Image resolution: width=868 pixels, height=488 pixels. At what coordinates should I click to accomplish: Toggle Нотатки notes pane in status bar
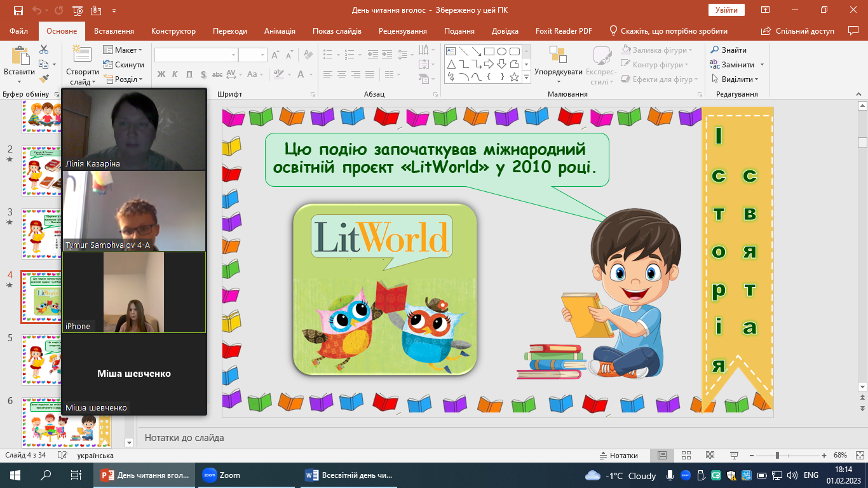tap(618, 456)
